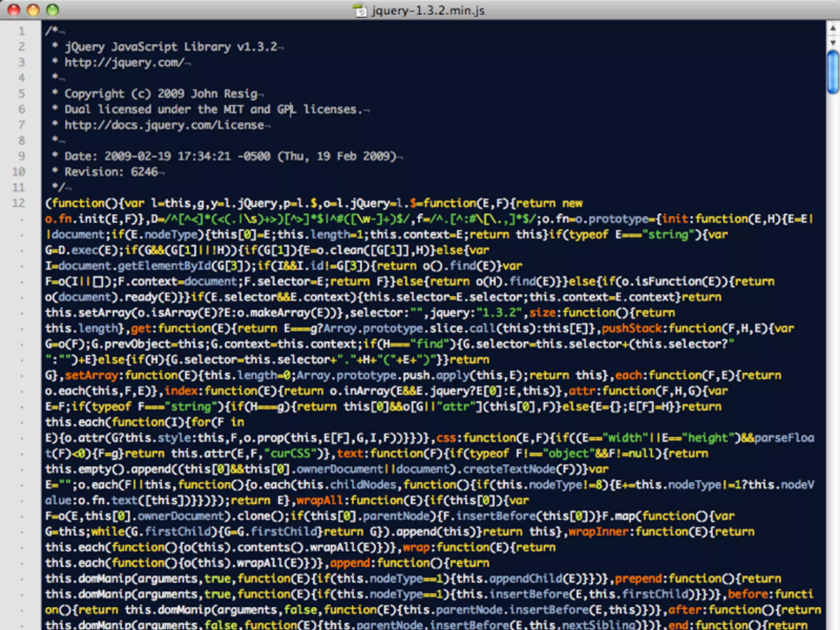Click line number 1 in gutter
This screenshot has height=630, width=840.
click(21, 31)
